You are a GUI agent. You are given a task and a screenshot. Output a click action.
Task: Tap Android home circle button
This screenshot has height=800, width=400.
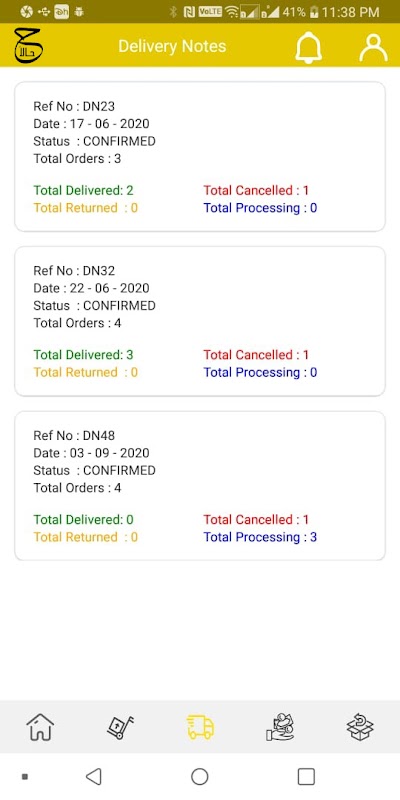(x=199, y=777)
